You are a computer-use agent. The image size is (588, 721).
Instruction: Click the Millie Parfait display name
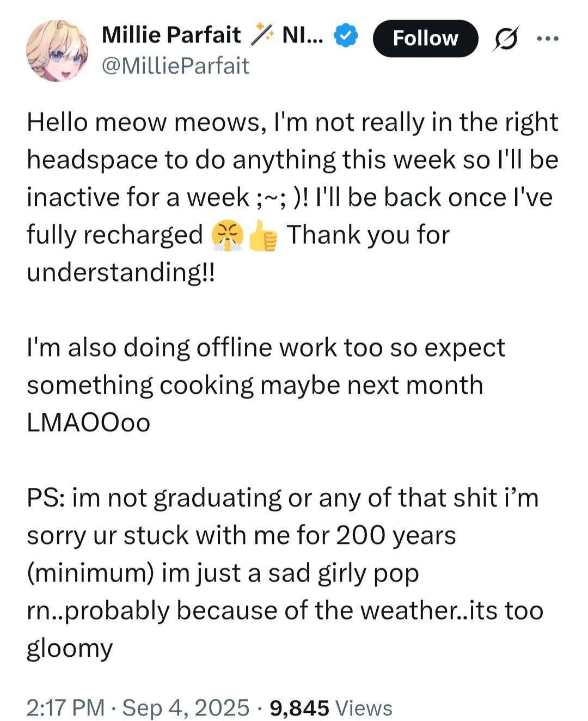tap(171, 35)
